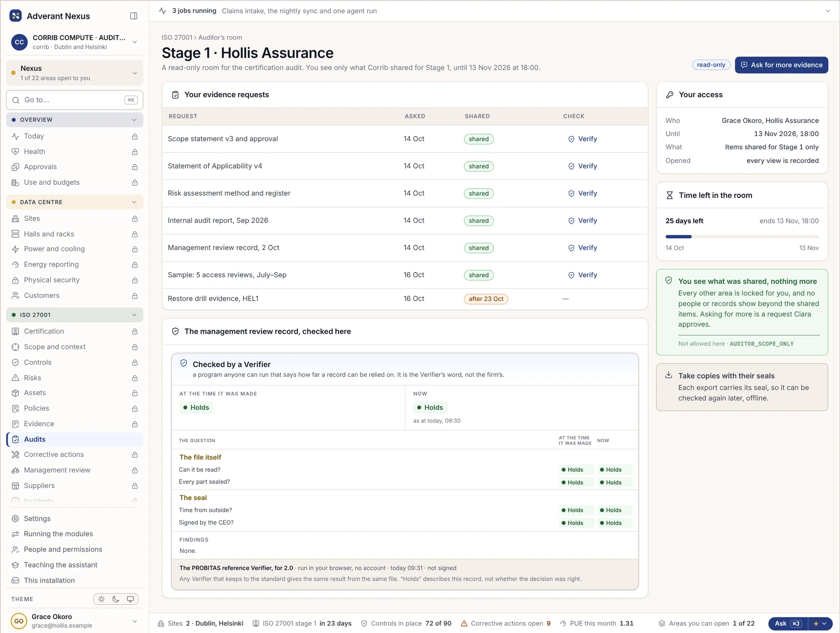The image size is (840, 633).
Task: Verify the Internal audit report, Sep 2026
Action: [583, 221]
